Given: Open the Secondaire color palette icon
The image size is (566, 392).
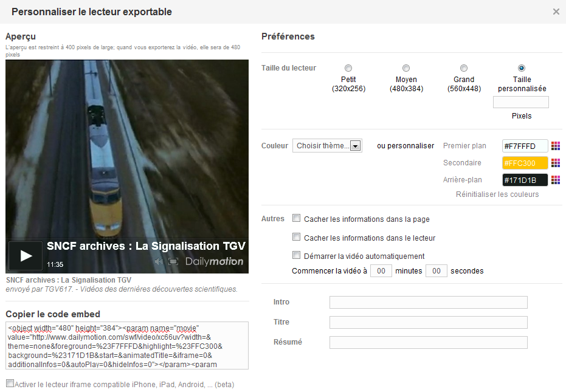Looking at the screenshot, I should click(556, 163).
